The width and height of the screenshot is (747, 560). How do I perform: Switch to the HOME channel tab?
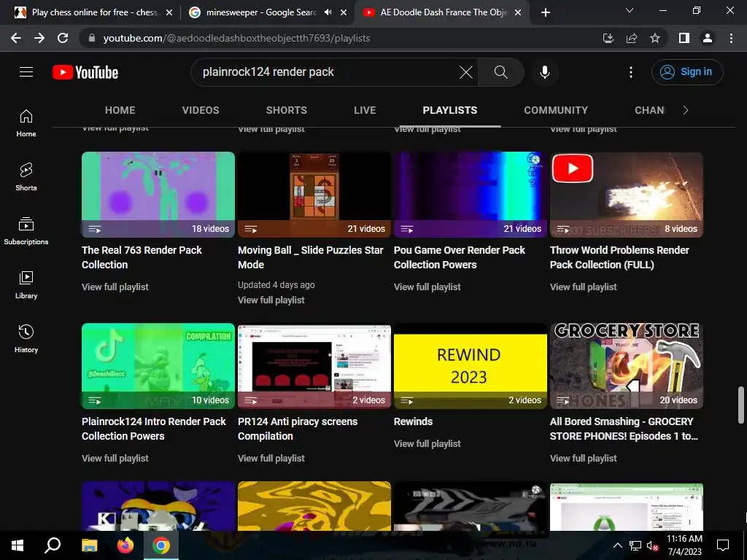point(120,110)
